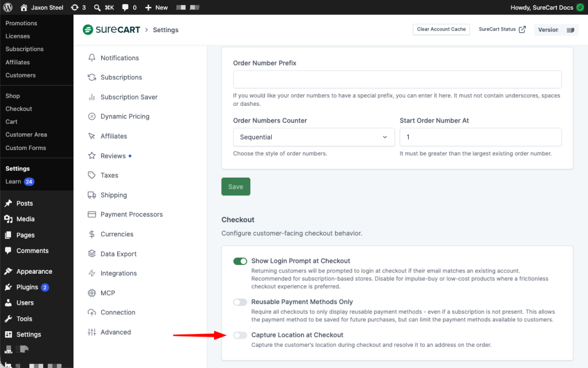Click the Plugins plug icon
588x368 pixels.
[8, 287]
